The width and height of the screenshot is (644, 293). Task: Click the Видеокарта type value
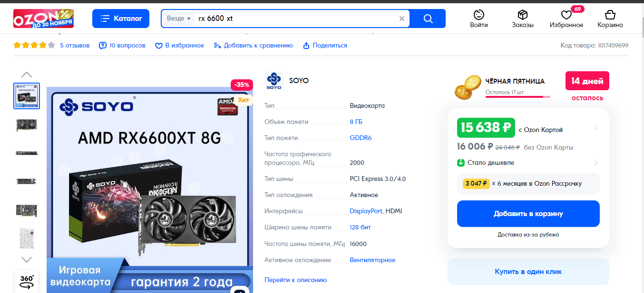[x=367, y=106]
